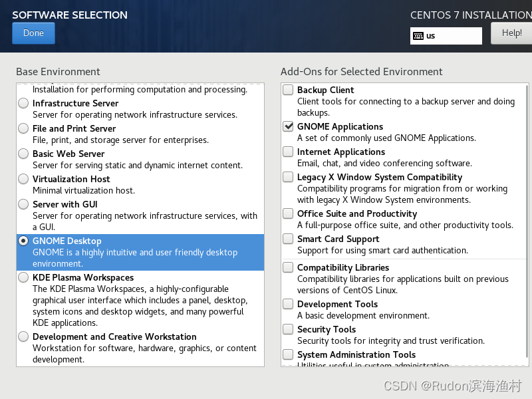Click 'Minimal virtualization host.' description
532x399 pixels.
click(x=84, y=190)
